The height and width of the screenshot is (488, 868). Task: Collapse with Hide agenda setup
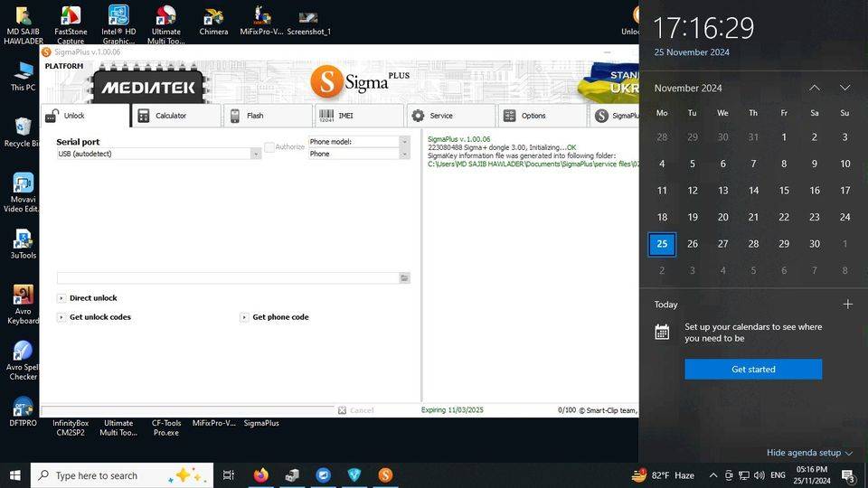(x=809, y=453)
